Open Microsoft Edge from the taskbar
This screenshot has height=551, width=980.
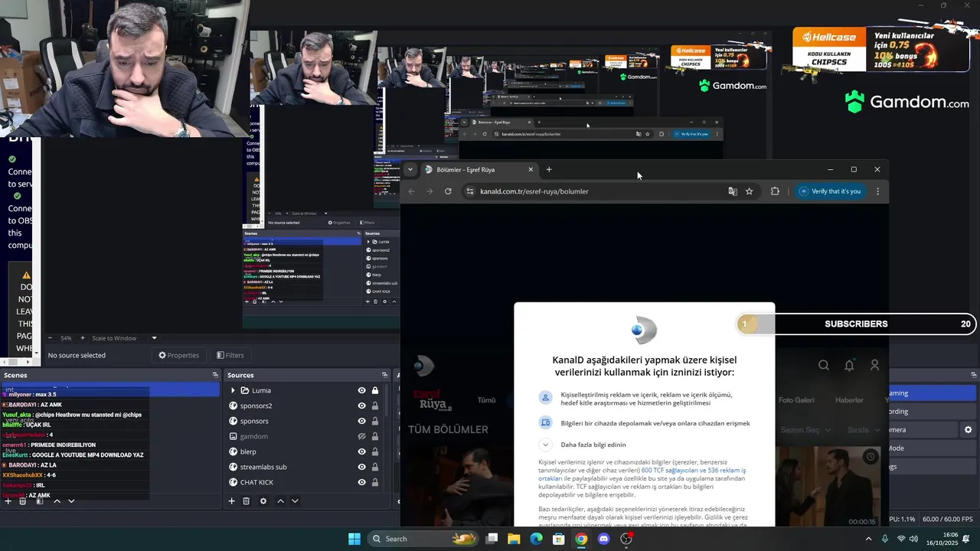(536, 539)
